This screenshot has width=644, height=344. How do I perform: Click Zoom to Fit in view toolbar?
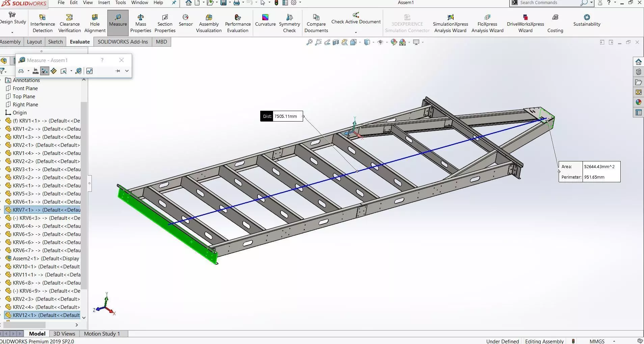pos(309,42)
